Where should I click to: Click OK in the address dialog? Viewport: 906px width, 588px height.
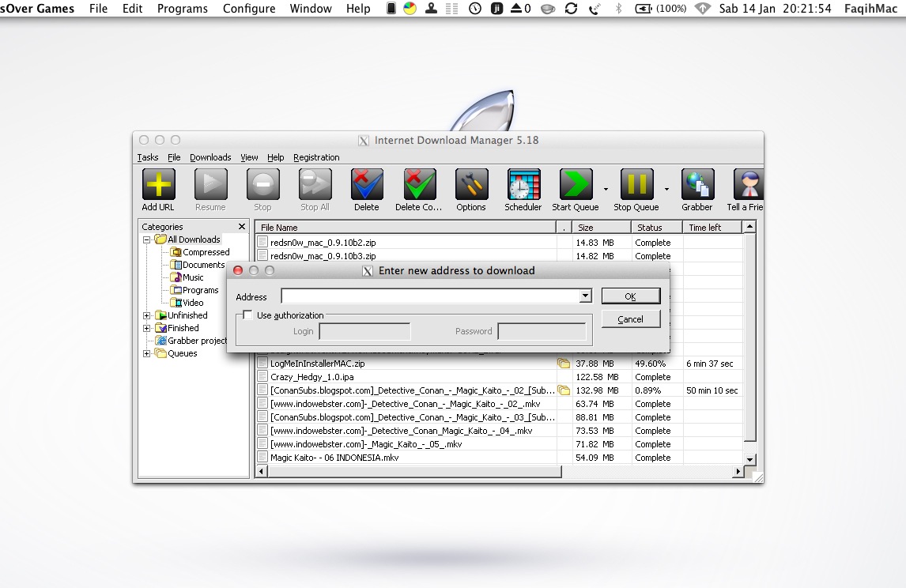tap(630, 296)
